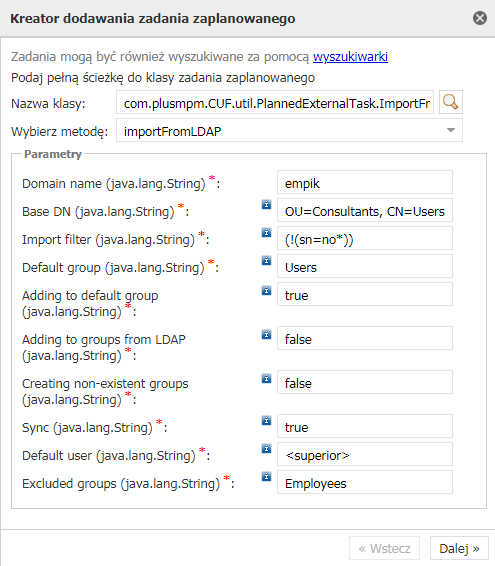The width and height of the screenshot is (495, 566).
Task: Open the importFromLDAP method combo box
Action: tap(289, 130)
